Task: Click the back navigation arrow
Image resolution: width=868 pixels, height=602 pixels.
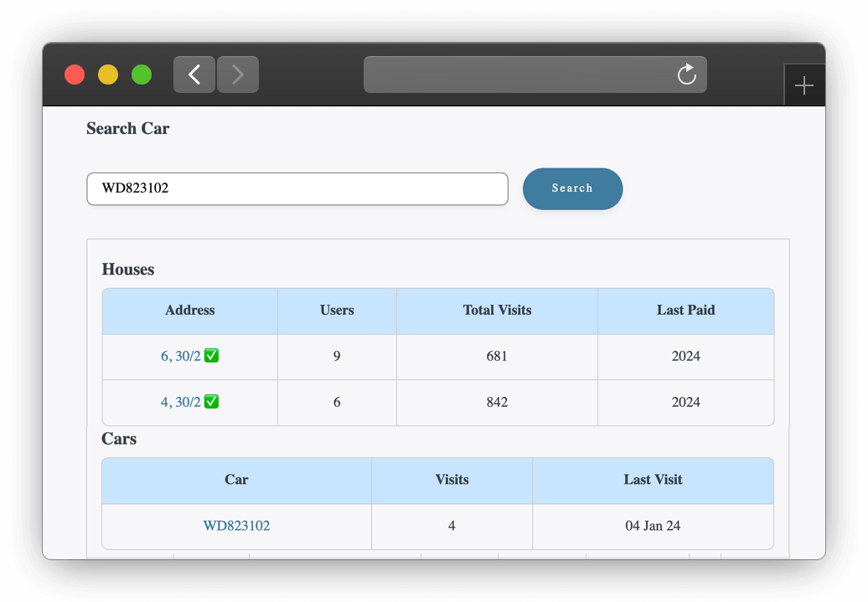Action: tap(194, 75)
